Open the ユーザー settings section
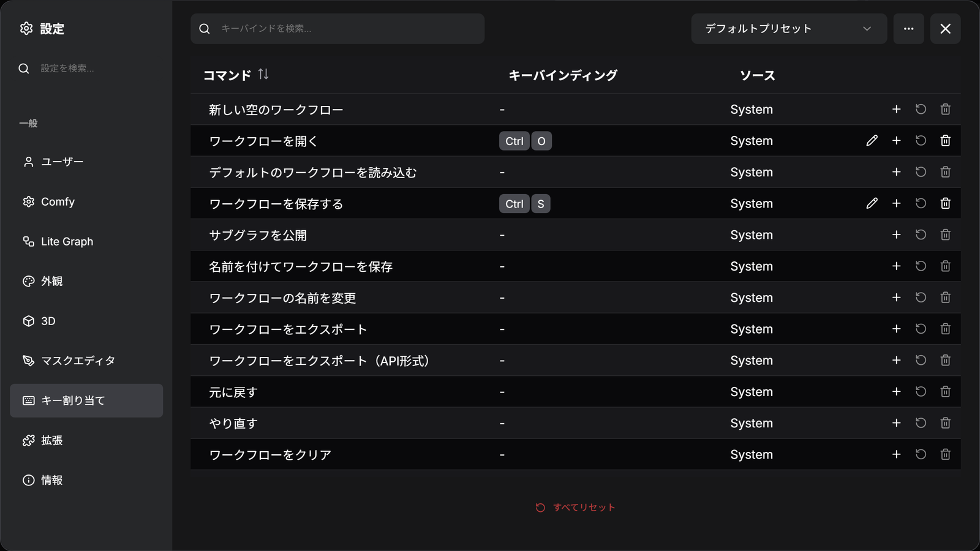The height and width of the screenshot is (551, 980). click(86, 162)
